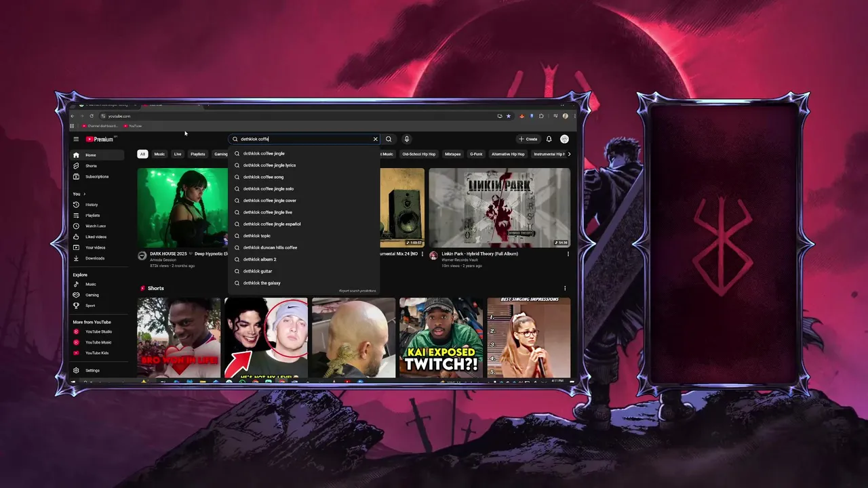The width and height of the screenshot is (868, 488).
Task: Select the Live filter chip
Action: pos(178,154)
